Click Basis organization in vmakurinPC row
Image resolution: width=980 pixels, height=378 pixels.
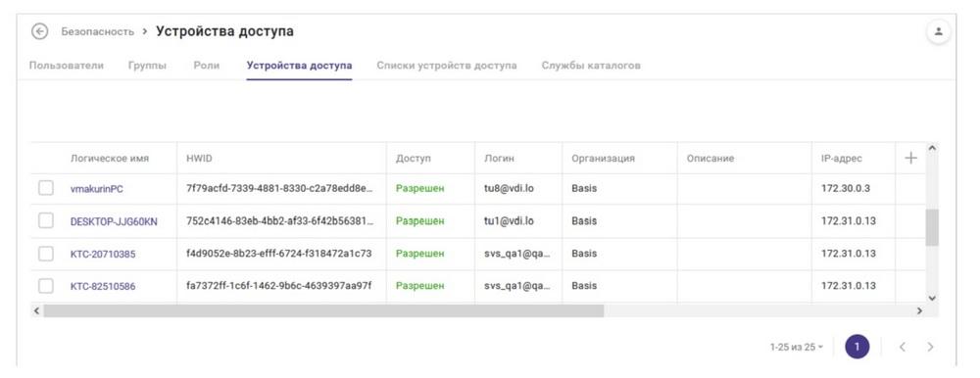[x=584, y=188]
